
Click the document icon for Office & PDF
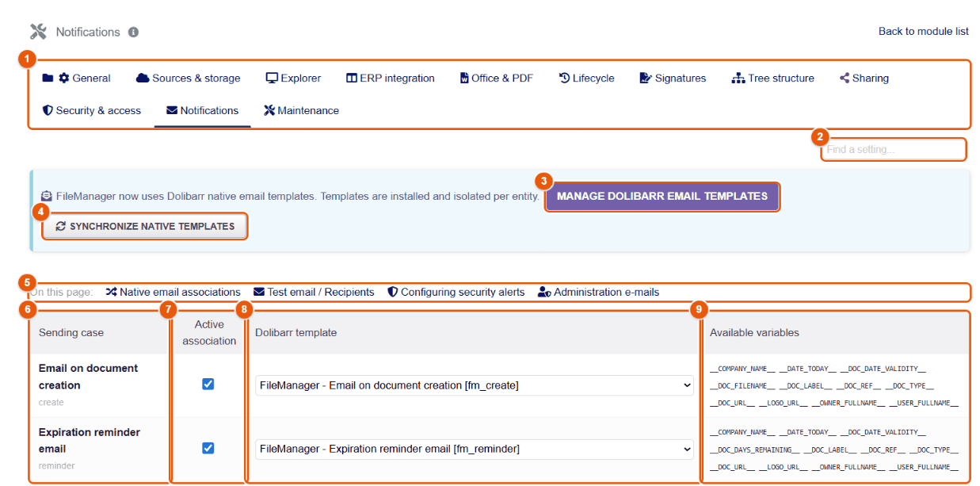click(464, 78)
